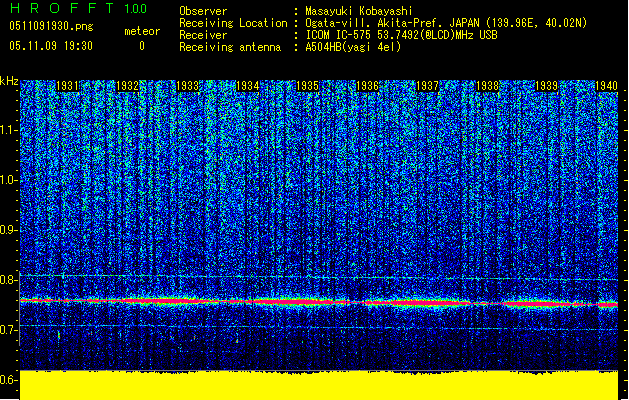Click the 1934 time marker

(248, 86)
